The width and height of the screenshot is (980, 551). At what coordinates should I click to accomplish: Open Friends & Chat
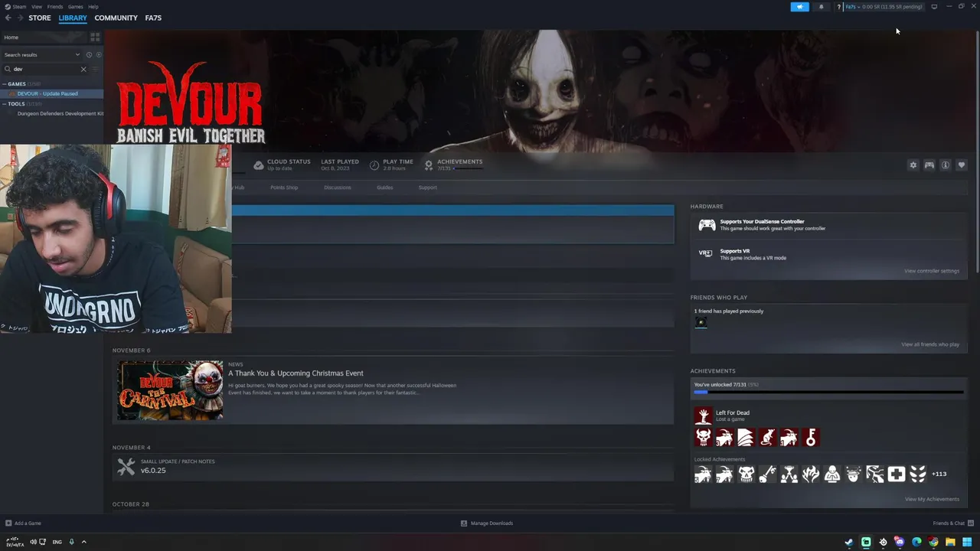tap(953, 523)
